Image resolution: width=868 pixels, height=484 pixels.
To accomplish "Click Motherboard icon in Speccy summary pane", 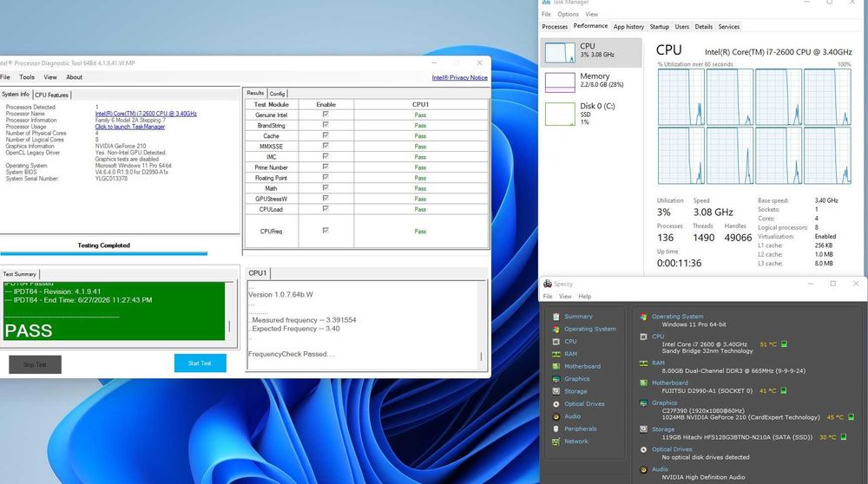I will pos(643,383).
